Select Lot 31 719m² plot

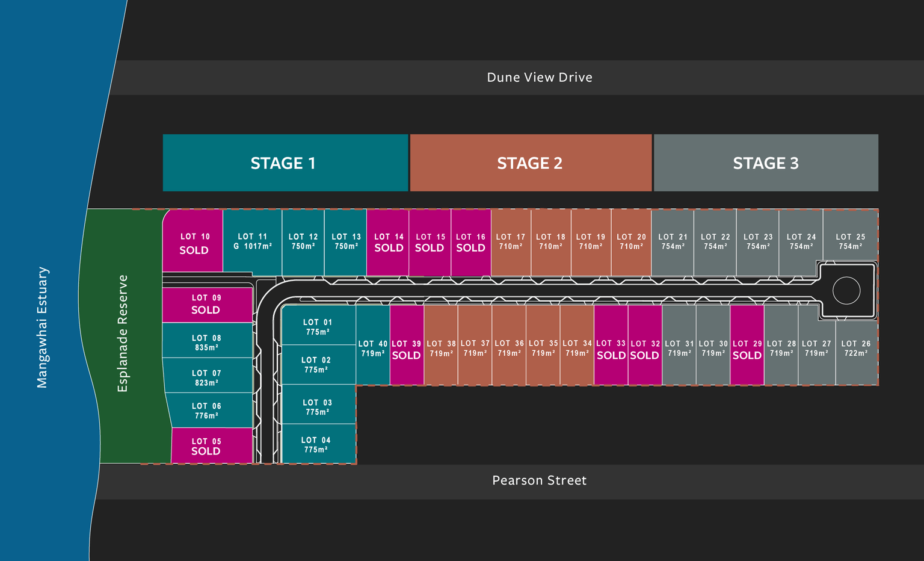pyautogui.click(x=679, y=346)
